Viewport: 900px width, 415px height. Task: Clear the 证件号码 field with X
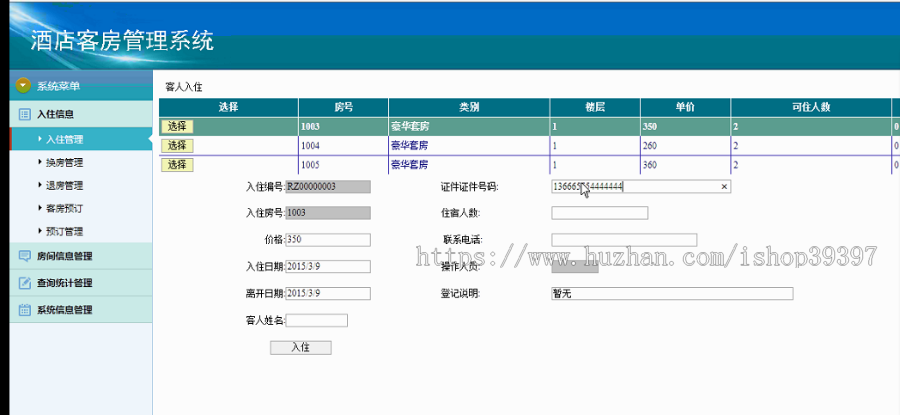(724, 187)
